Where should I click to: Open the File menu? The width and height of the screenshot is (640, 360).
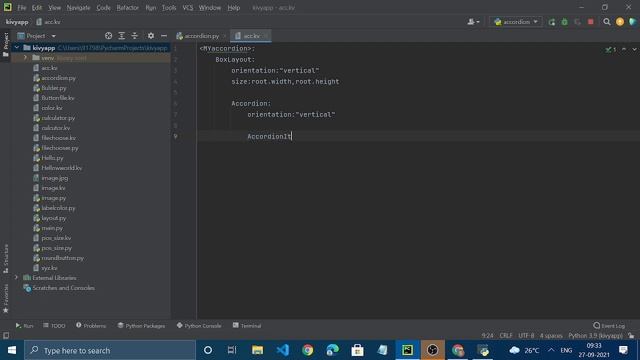(22, 8)
